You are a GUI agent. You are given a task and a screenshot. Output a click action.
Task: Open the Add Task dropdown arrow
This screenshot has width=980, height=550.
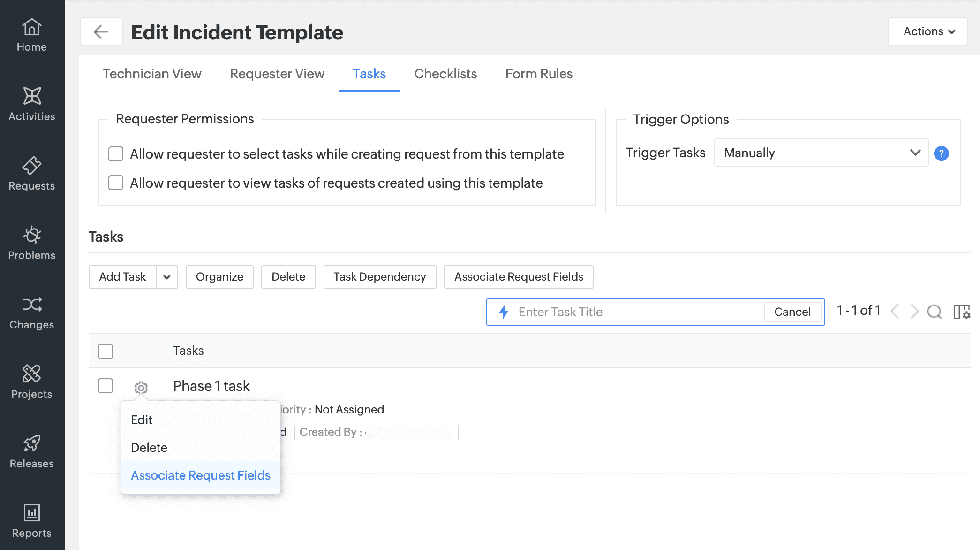pos(167,277)
